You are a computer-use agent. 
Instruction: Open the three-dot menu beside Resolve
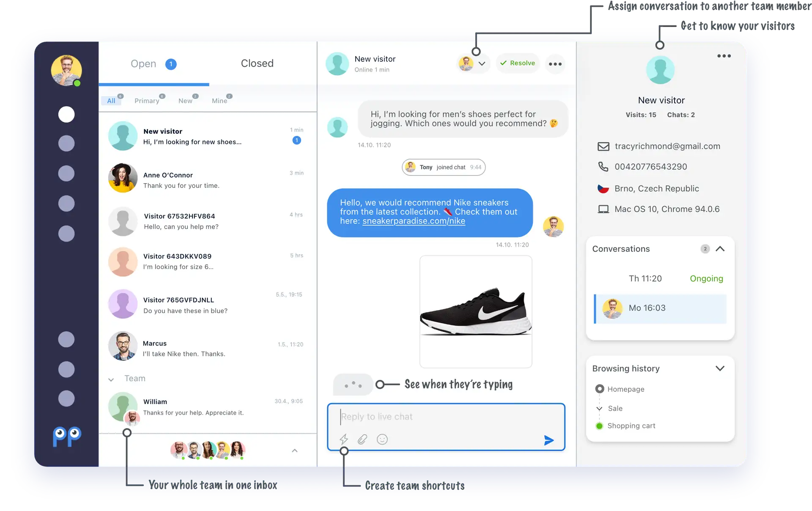tap(555, 64)
